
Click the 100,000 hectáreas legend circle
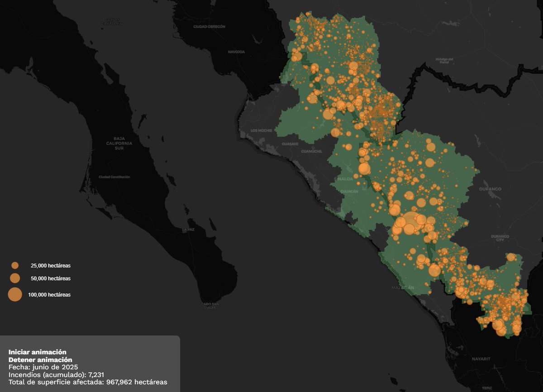pyautogui.click(x=16, y=294)
